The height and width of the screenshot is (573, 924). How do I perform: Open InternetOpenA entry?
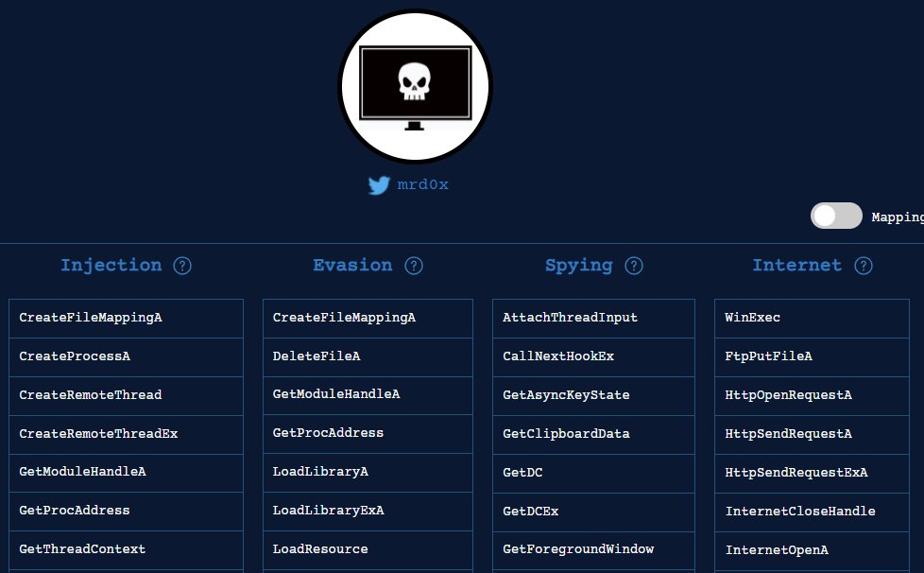812,551
